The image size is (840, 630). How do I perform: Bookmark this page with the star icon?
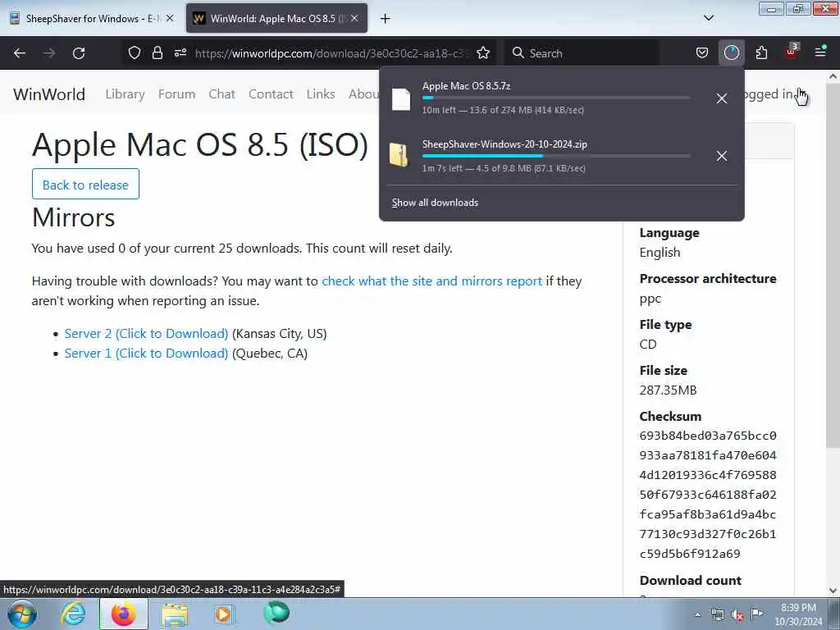(483, 53)
